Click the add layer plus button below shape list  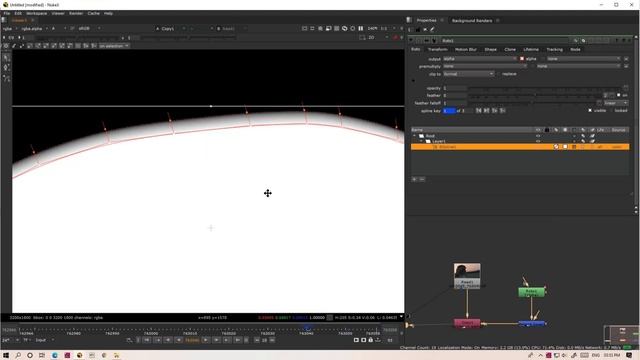pyautogui.click(x=414, y=179)
